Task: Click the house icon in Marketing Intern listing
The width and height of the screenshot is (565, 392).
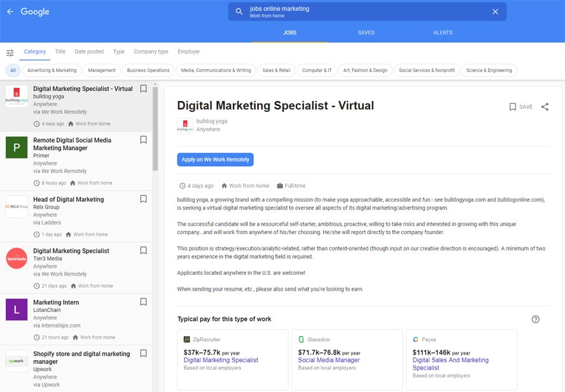Action: point(75,338)
